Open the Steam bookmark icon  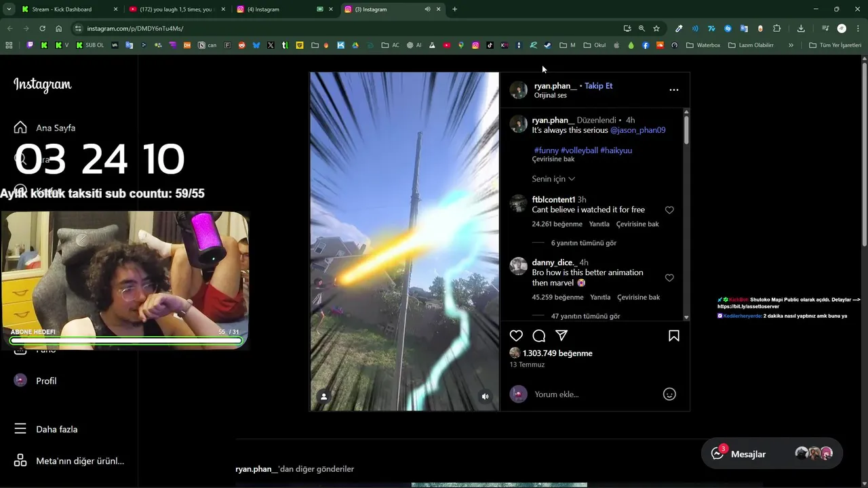[x=547, y=45]
